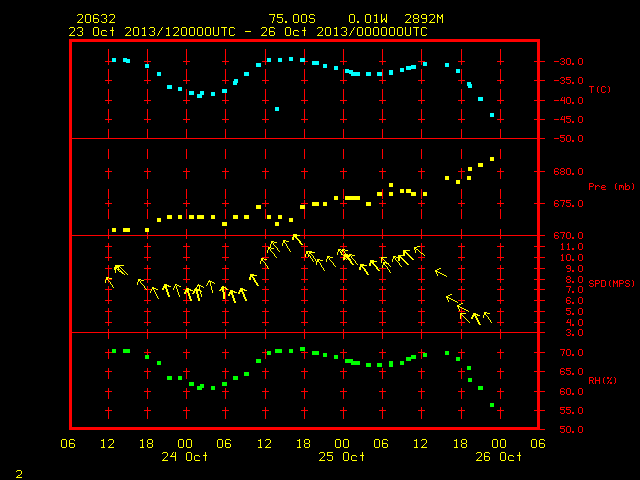Click the date range header line
Viewport: 640px width, 480px height.
tap(248, 32)
